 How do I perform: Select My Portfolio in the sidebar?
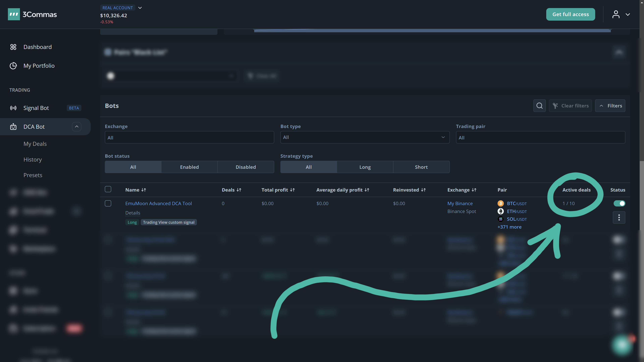click(x=39, y=66)
